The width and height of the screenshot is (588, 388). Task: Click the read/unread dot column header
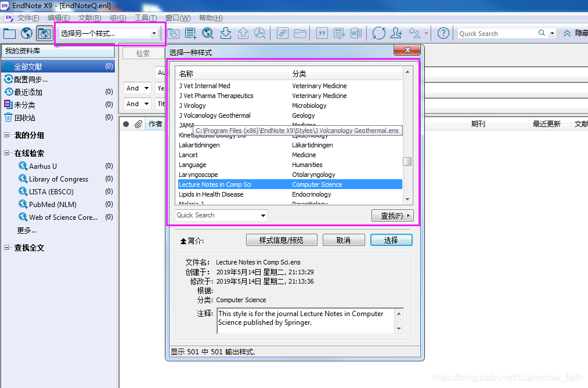coord(126,124)
